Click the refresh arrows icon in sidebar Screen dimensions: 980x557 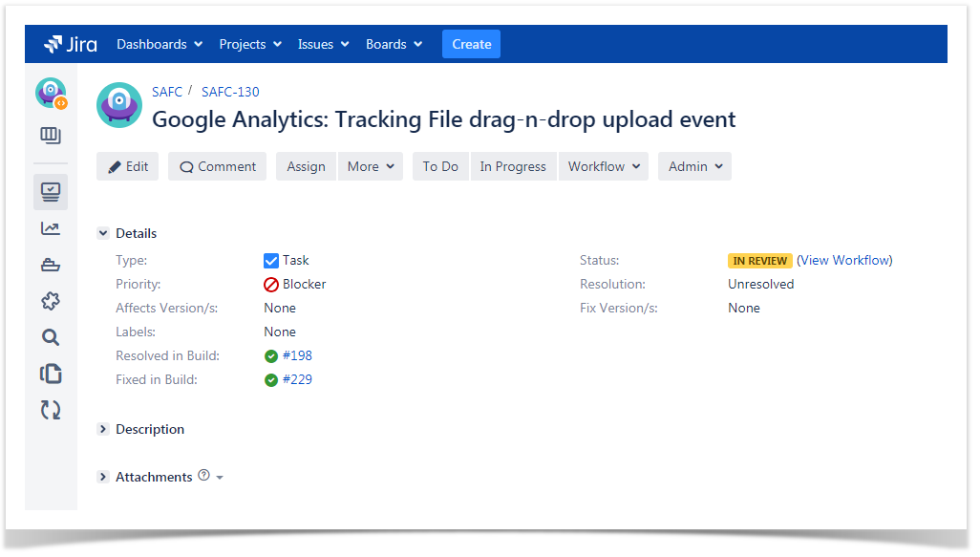point(51,410)
